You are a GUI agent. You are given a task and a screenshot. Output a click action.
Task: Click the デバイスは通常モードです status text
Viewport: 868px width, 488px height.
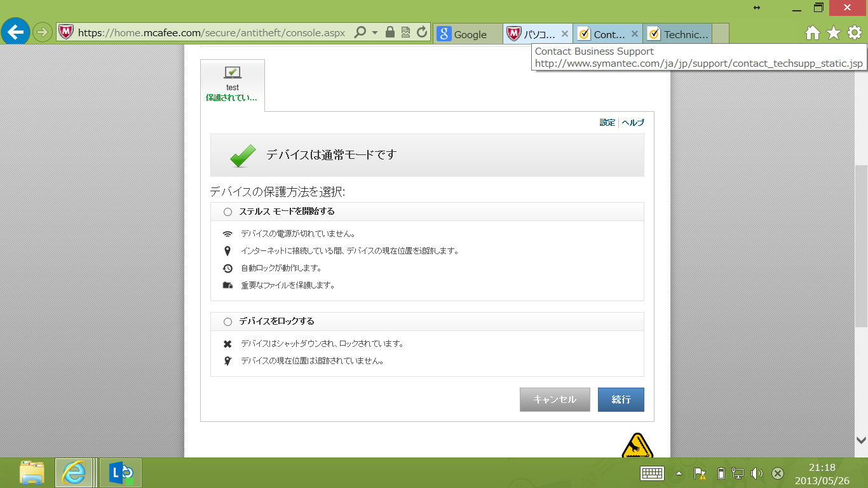click(x=331, y=154)
